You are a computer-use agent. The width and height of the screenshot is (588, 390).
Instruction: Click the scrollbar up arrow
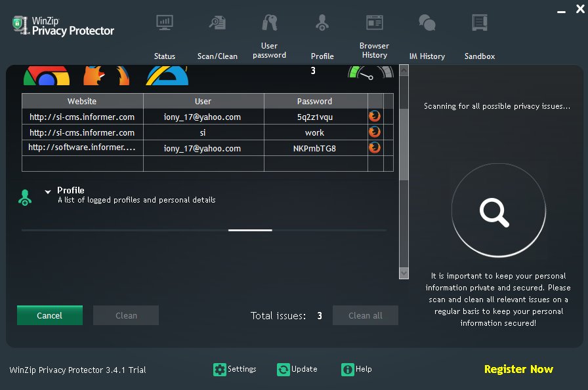[404, 70]
